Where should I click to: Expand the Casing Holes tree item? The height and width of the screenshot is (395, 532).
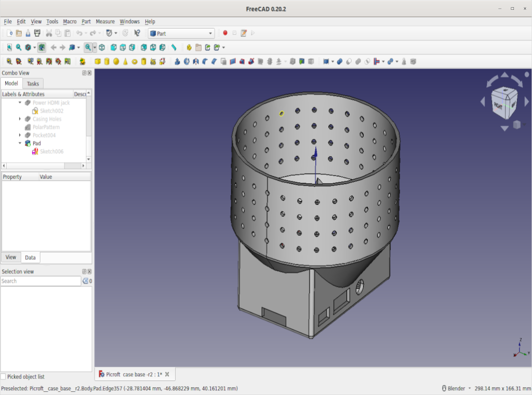(x=20, y=119)
